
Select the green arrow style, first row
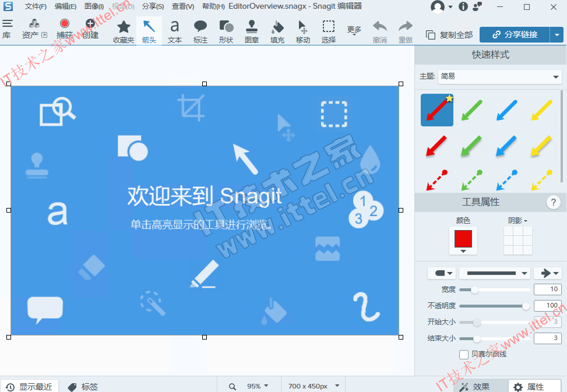[472, 110]
